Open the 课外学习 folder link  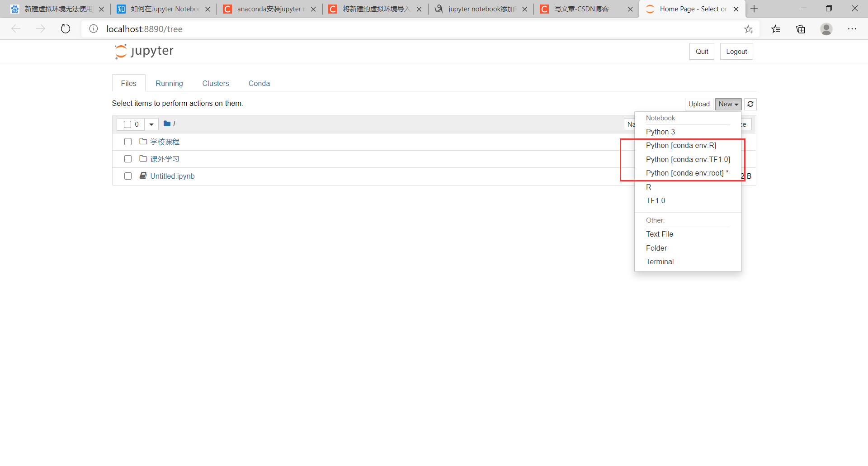tap(165, 159)
